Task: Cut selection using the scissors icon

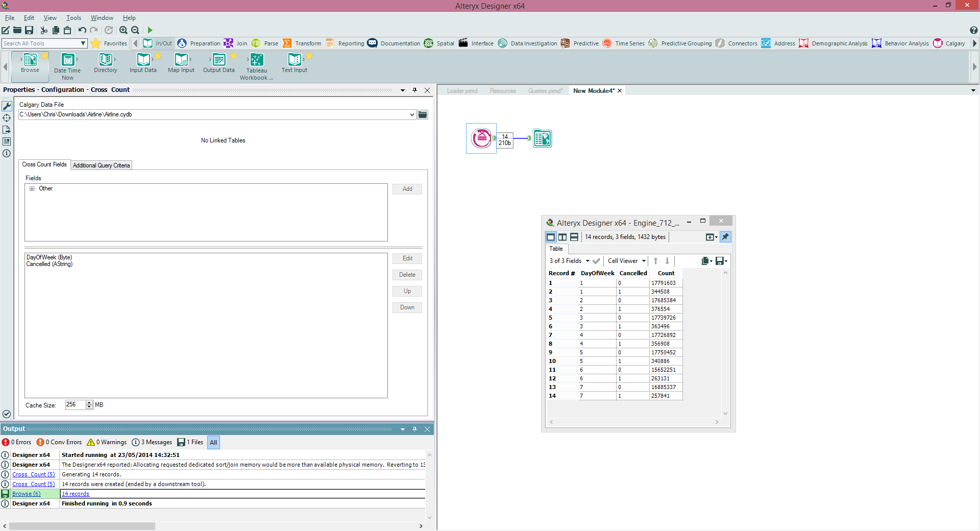Action: point(44,30)
